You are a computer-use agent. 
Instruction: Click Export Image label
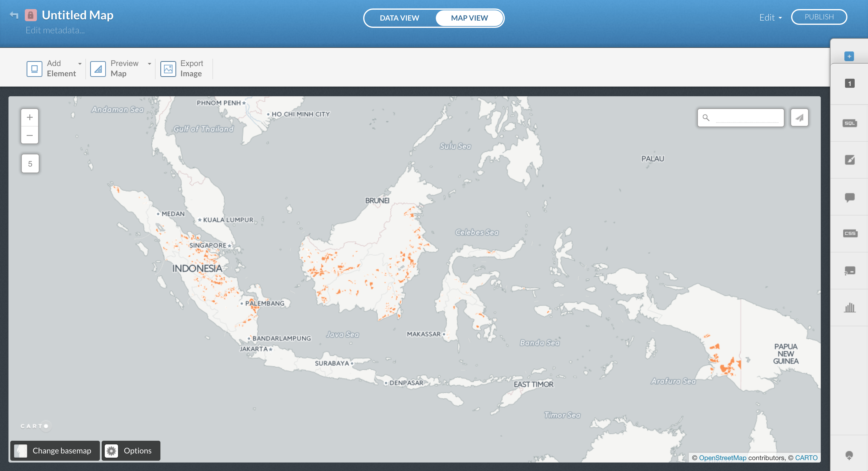(192, 68)
